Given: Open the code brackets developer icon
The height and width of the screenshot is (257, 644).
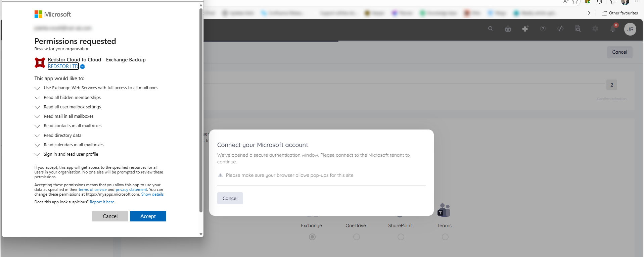Looking at the screenshot, I should pos(560,29).
